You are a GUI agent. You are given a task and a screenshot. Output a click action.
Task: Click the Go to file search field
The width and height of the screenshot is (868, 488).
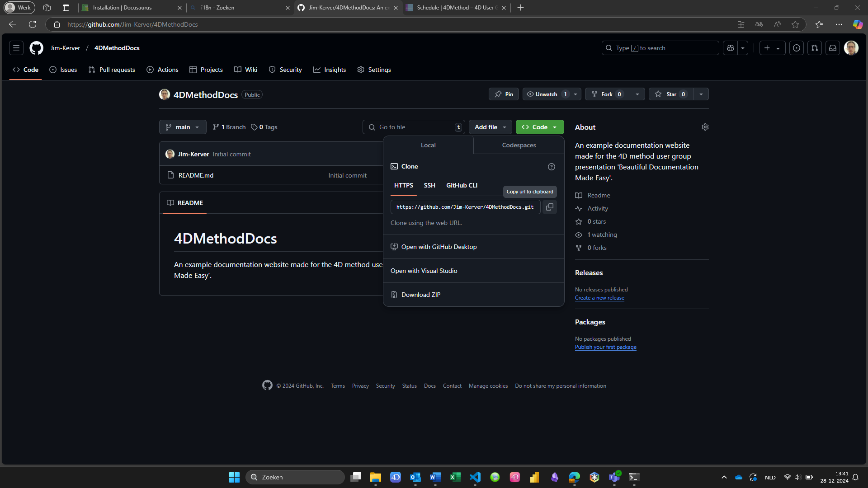[414, 127]
